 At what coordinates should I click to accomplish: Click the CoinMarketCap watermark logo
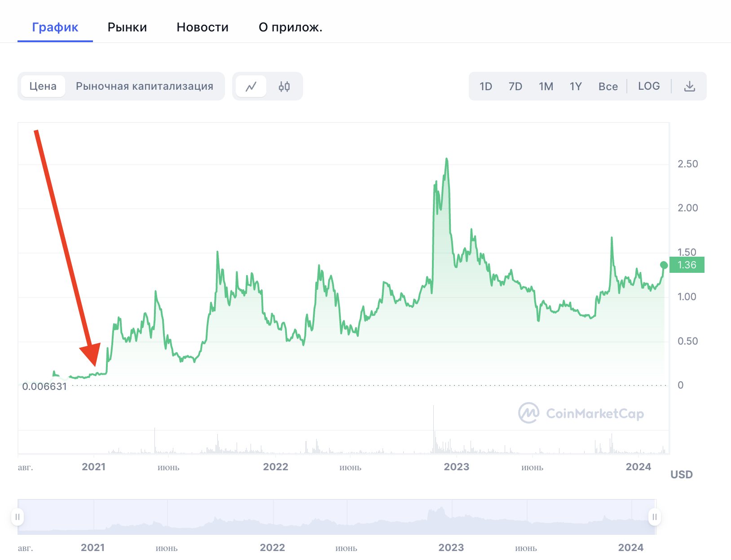581,413
